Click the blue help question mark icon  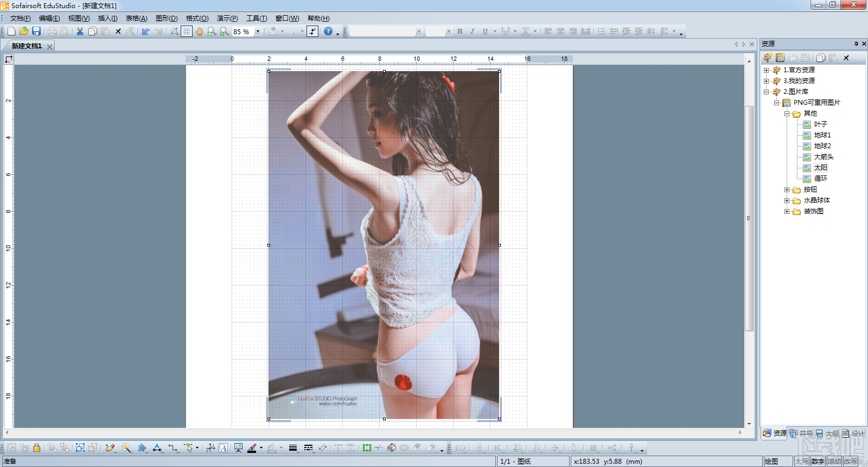pyautogui.click(x=328, y=31)
